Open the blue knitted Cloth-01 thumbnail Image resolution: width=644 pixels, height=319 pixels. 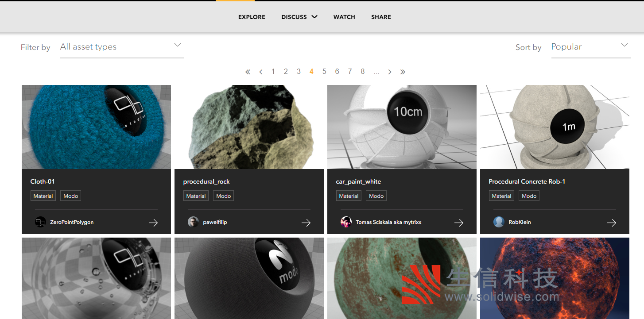click(x=96, y=127)
